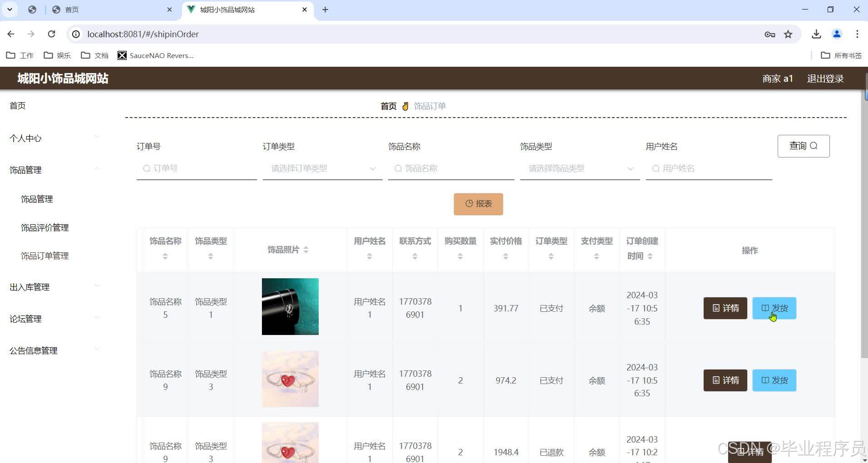Sort by 订单创建时间 column arrows
This screenshot has height=463, width=868.
(x=650, y=256)
